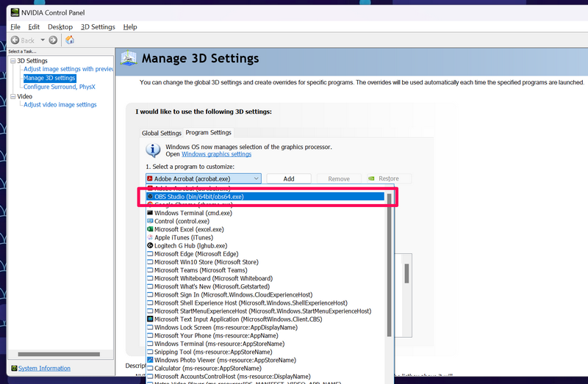Click the Back arrow icon
The image size is (588, 384).
pos(15,40)
